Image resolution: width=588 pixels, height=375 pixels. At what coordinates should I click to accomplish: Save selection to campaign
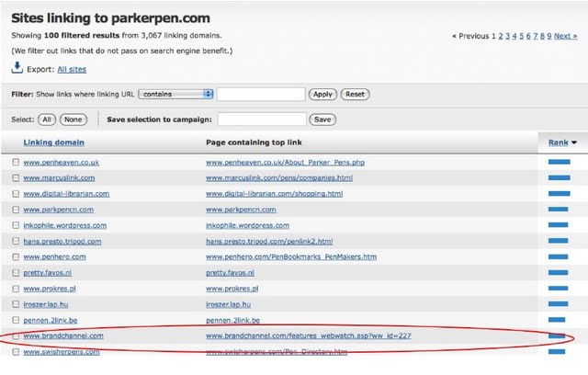click(x=322, y=119)
